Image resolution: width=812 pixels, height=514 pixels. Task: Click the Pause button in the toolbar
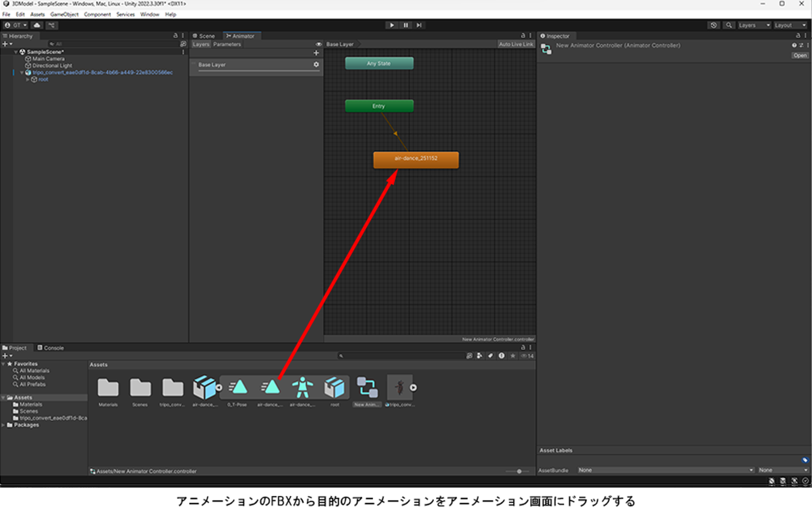point(405,25)
